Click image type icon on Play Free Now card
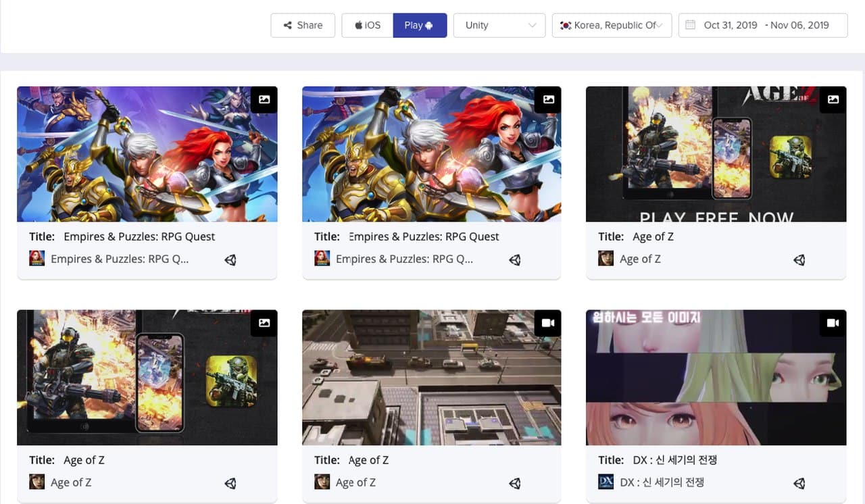Screen dimensions: 865x504 tap(833, 99)
